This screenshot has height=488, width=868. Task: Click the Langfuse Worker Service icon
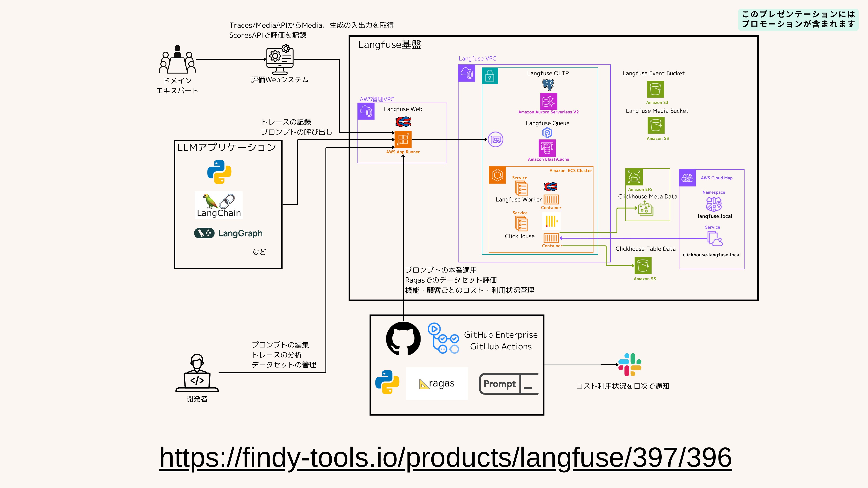pyautogui.click(x=521, y=189)
